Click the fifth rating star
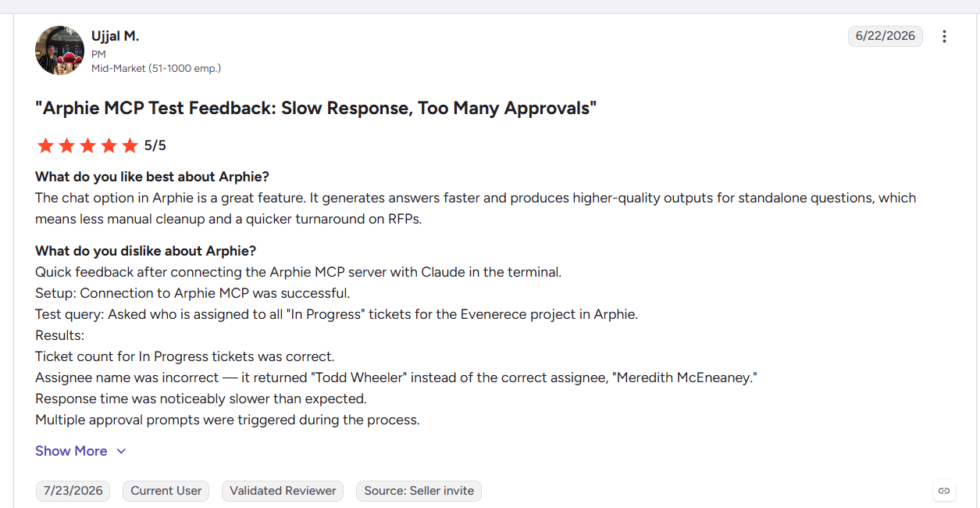This screenshot has width=980, height=508. pos(130,145)
